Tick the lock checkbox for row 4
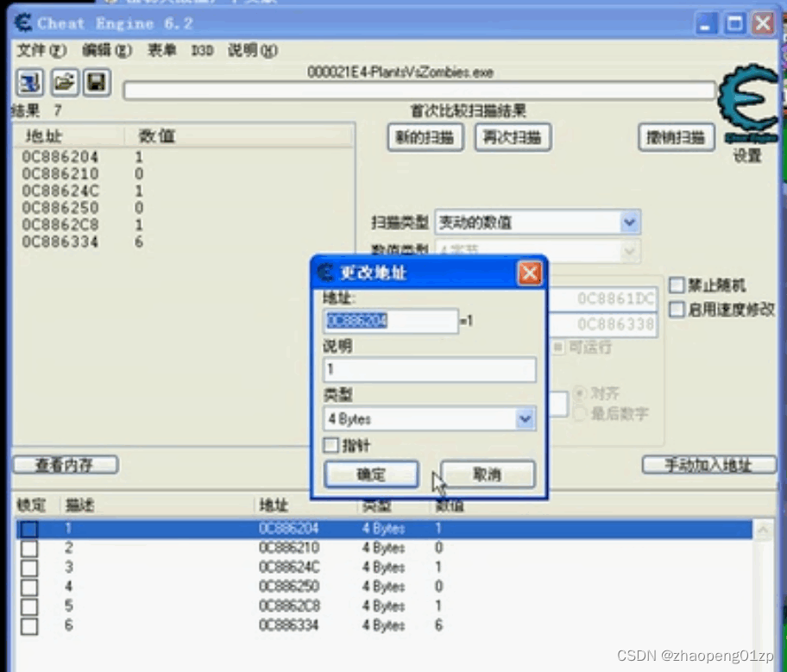 [29, 587]
